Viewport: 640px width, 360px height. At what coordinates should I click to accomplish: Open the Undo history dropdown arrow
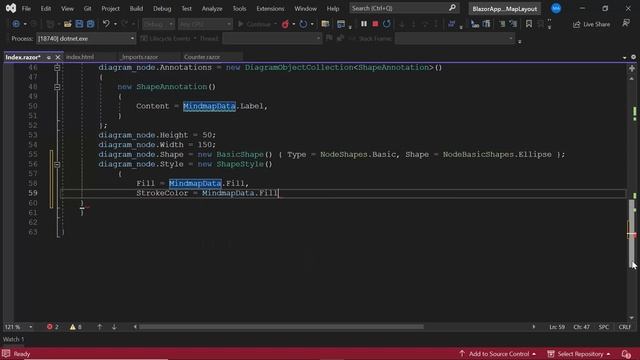pos(116,24)
